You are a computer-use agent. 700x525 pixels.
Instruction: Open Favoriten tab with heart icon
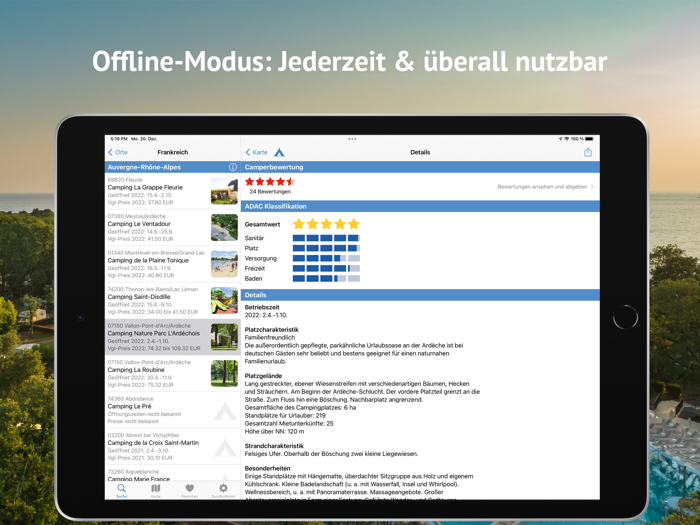click(x=189, y=490)
